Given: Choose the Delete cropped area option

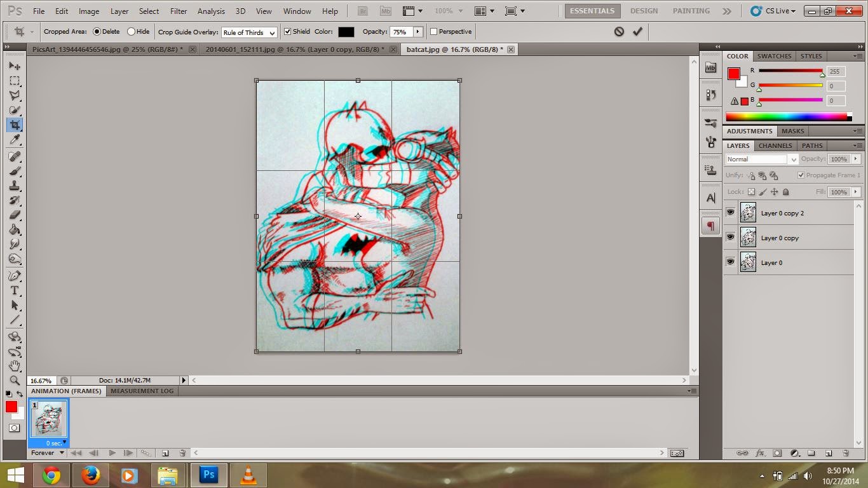Looking at the screenshot, I should point(97,32).
